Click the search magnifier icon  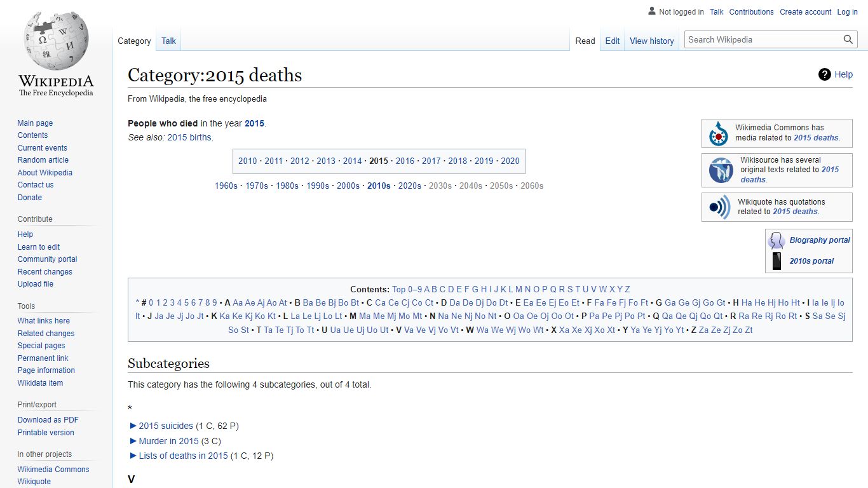tap(848, 39)
